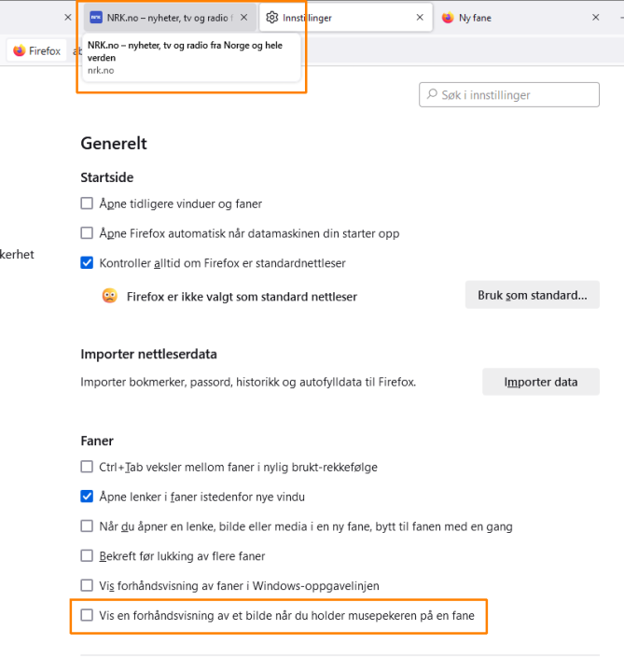This screenshot has height=672, width=624.
Task: Click the Importer data button
Action: coord(540,382)
